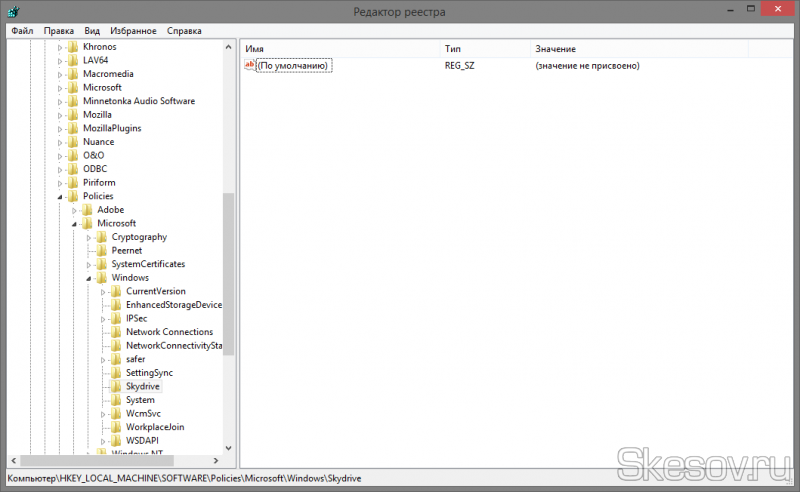
Task: Expand the Adobe key under Policies
Action: pyautogui.click(x=74, y=210)
